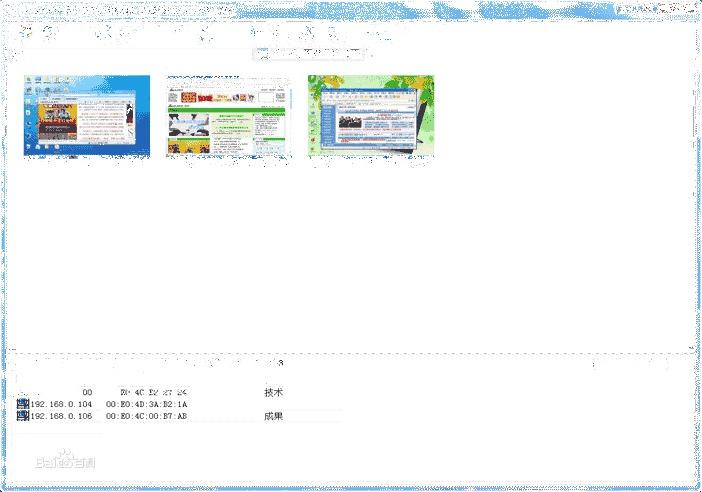Click computer icon beside 192.168.0.104
The width and height of the screenshot is (702, 492).
coord(22,404)
